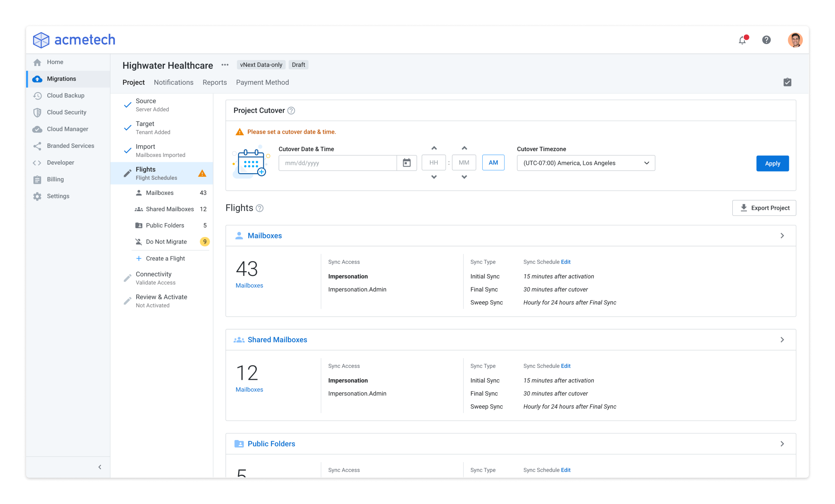Click the help question mark in header
The image size is (835, 504).
766,40
